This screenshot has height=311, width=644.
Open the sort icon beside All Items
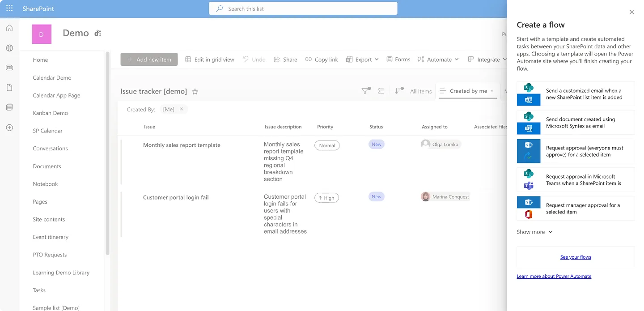coord(398,91)
